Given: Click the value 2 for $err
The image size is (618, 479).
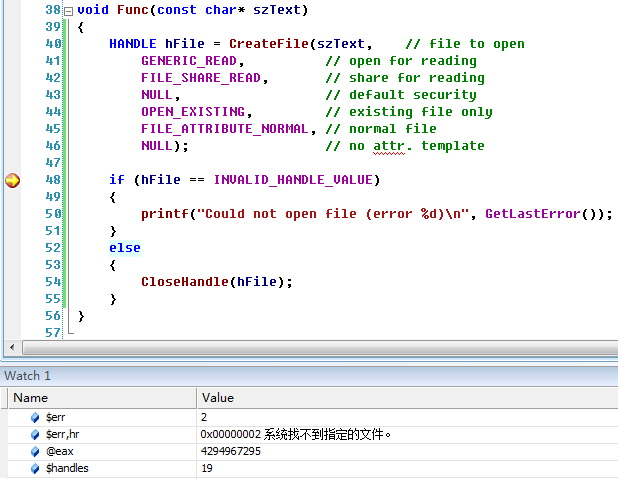Looking at the screenshot, I should (x=204, y=417).
